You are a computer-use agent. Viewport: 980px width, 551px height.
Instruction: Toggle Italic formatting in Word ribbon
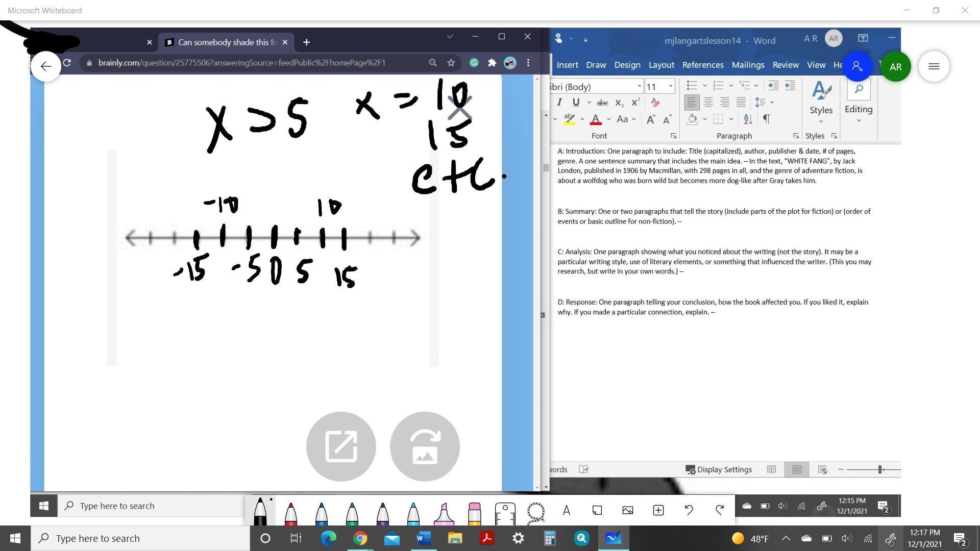click(559, 102)
